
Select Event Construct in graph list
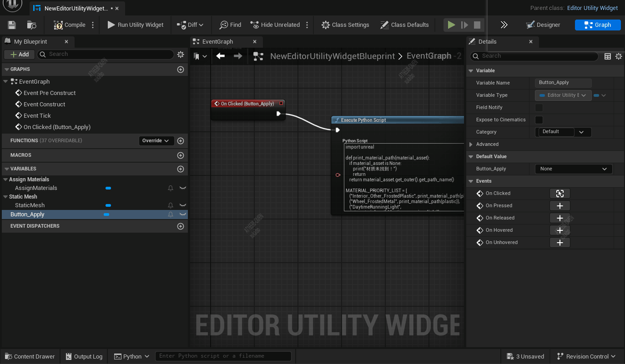point(44,104)
